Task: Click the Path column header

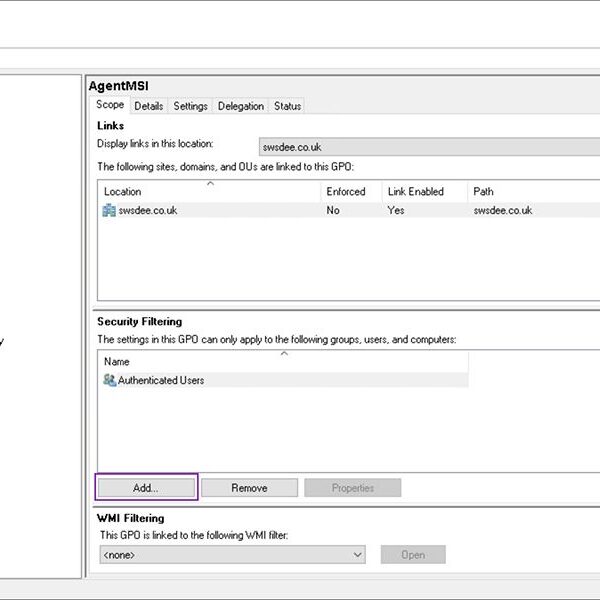Action: [484, 191]
